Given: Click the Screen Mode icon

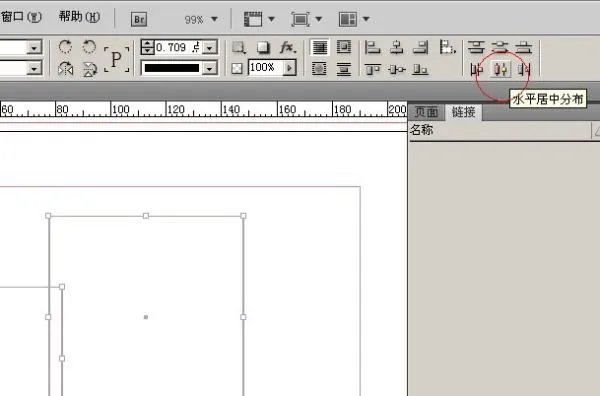Looking at the screenshot, I should (x=300, y=19).
